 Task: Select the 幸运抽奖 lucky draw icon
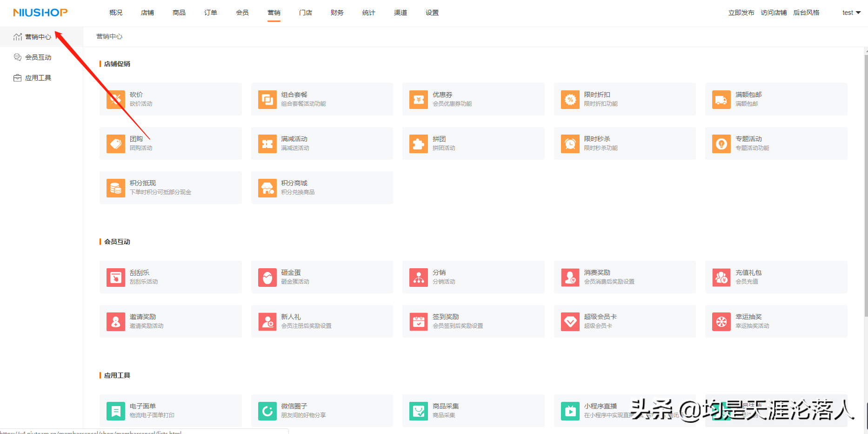tap(721, 321)
